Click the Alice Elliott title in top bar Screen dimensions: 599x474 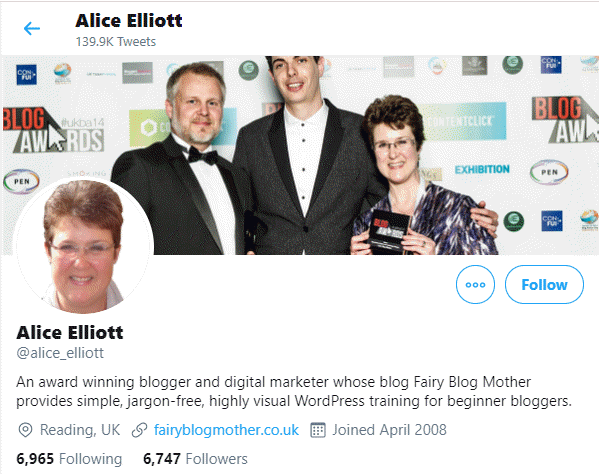tap(129, 21)
